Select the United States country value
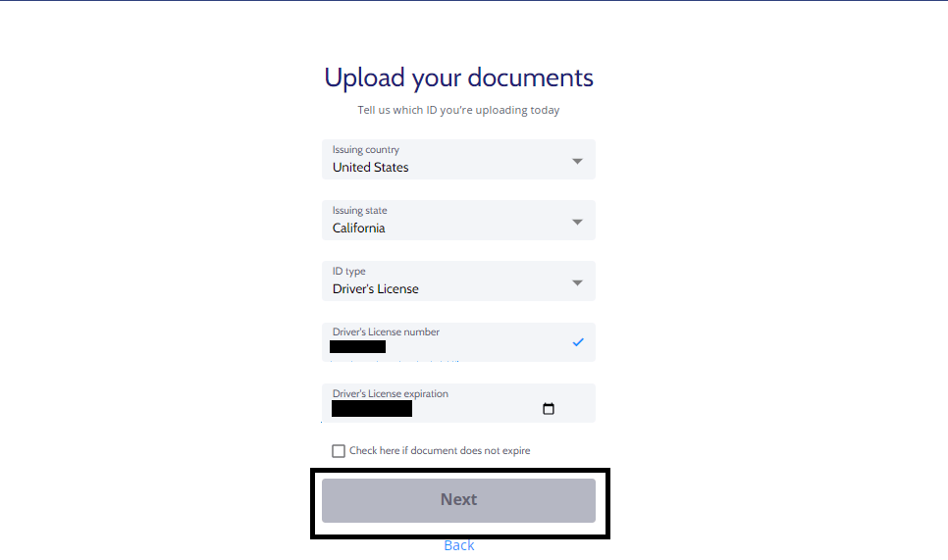The height and width of the screenshot is (560, 948). (371, 168)
